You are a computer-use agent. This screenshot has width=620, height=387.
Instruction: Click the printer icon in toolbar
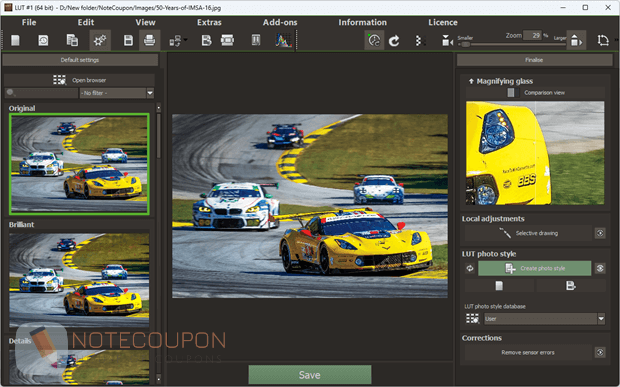(x=149, y=40)
